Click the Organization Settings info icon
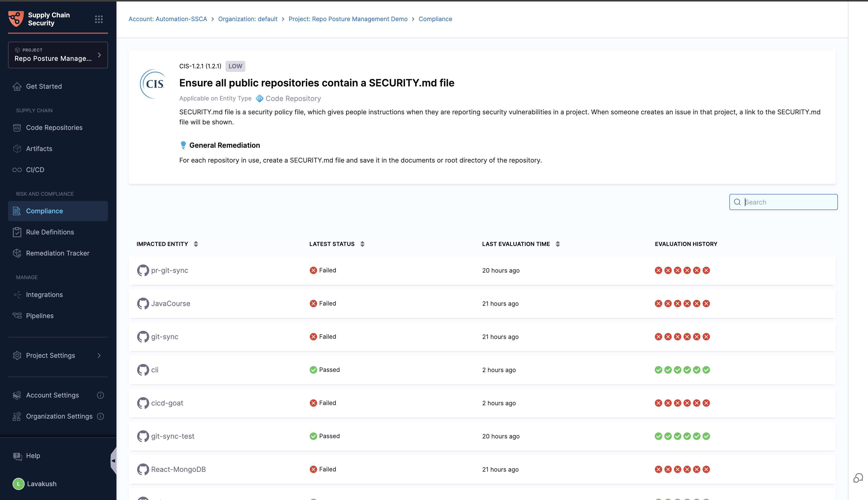 click(x=100, y=416)
